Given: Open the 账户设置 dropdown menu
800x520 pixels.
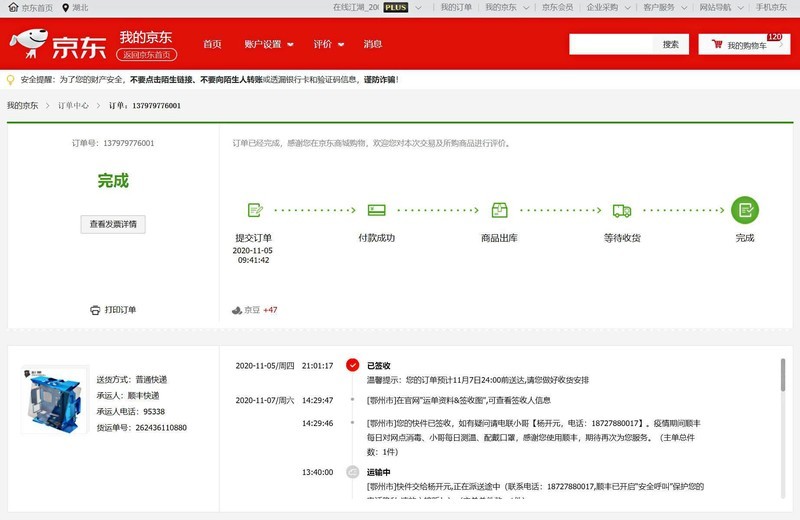Looking at the screenshot, I should click(269, 44).
